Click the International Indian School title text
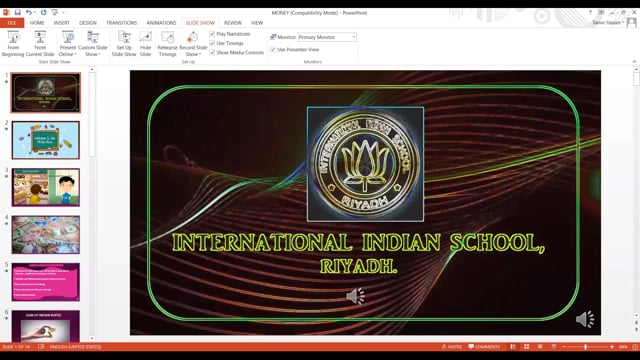 coord(358,242)
